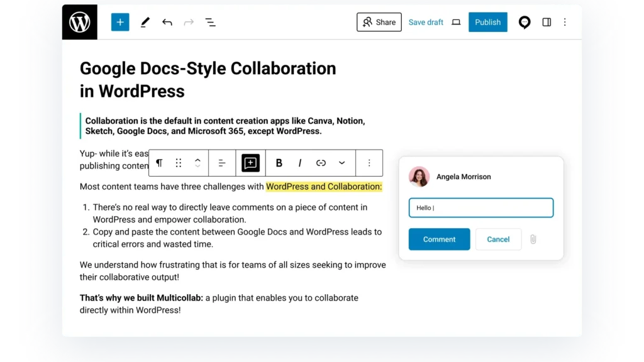Select the pencil Tools icon
The image size is (644, 362).
click(145, 22)
